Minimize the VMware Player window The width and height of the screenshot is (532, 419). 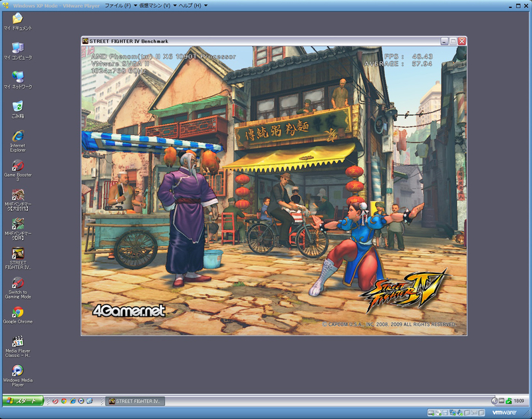[x=510, y=6]
